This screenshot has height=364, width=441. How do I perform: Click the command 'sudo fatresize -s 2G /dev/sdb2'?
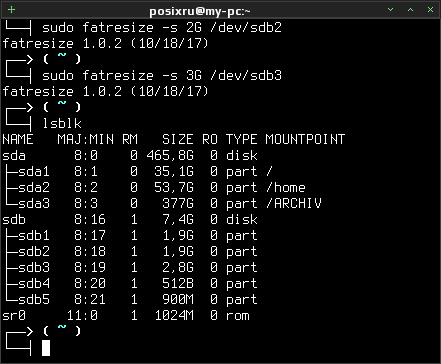click(162, 27)
